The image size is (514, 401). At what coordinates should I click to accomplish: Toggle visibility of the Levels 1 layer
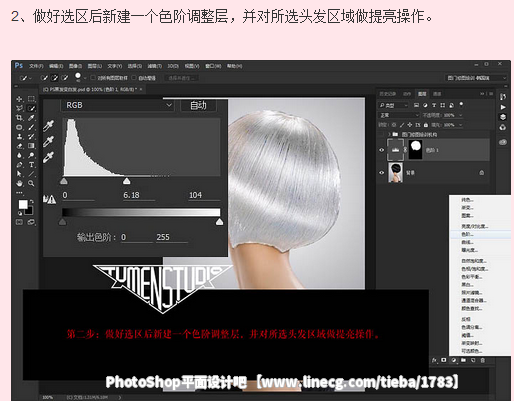(382, 150)
